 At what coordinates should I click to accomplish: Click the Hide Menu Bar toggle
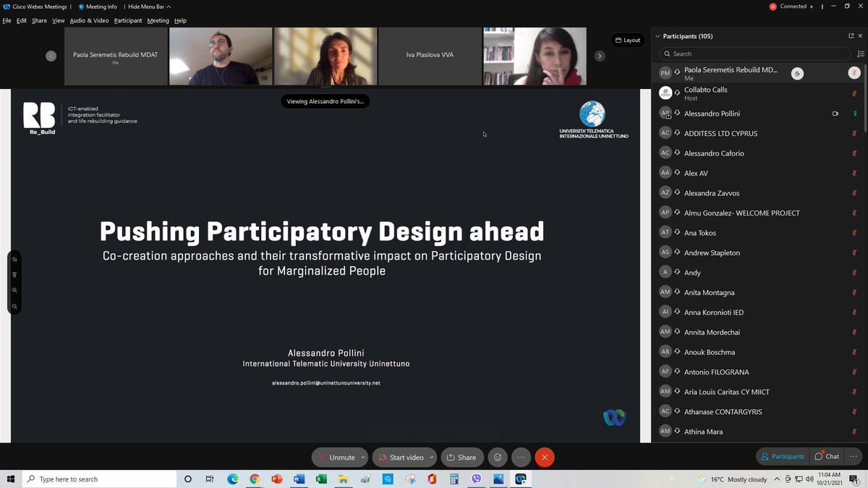pos(149,7)
